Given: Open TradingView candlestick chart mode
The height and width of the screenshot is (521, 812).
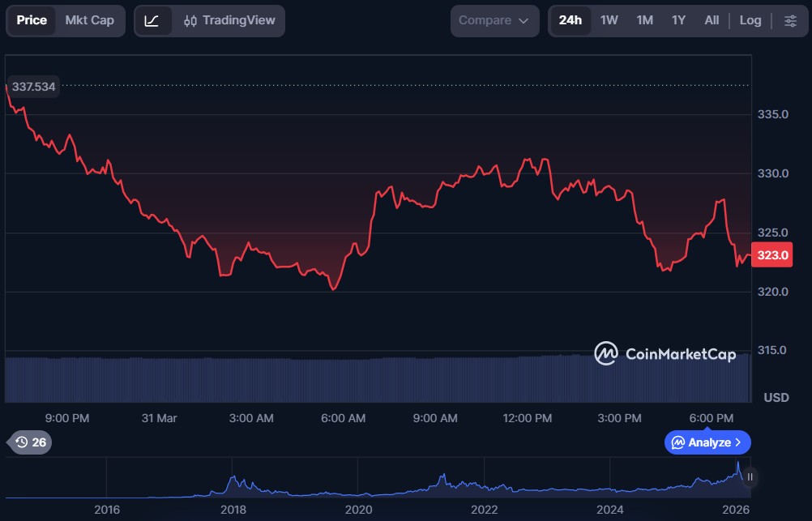Looking at the screenshot, I should (x=229, y=20).
